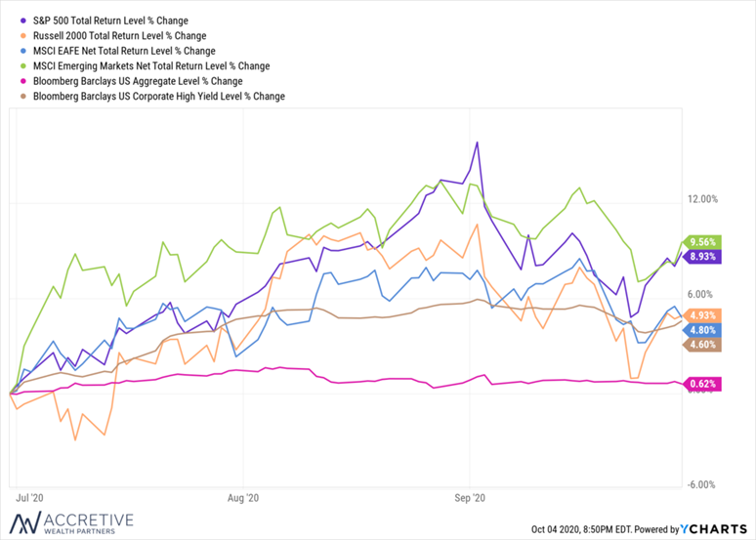Select the MSCI EAFE Net Total Return label

pyautogui.click(x=125, y=51)
